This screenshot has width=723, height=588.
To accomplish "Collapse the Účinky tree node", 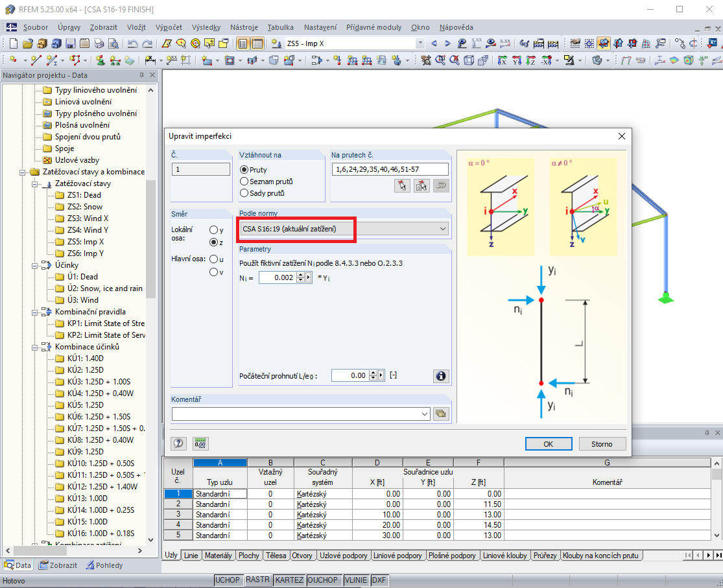I will point(34,266).
